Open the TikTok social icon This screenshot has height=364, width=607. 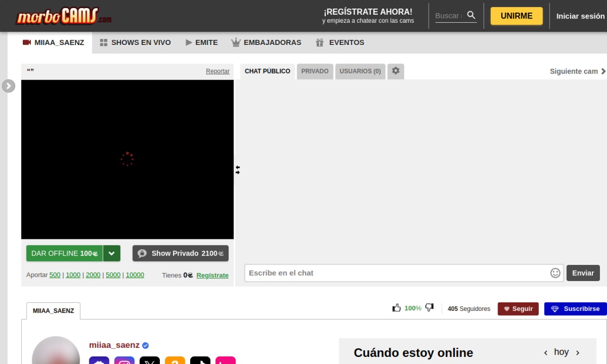pyautogui.click(x=200, y=361)
